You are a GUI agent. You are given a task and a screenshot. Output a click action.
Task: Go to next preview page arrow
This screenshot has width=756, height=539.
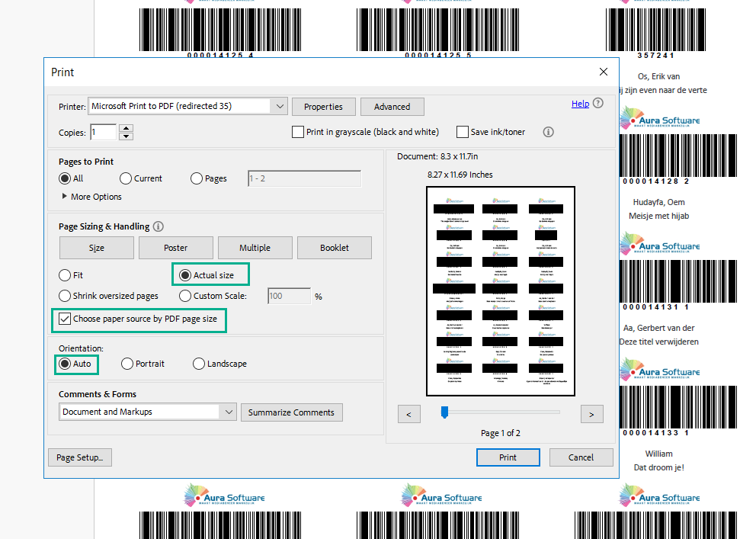pos(591,414)
